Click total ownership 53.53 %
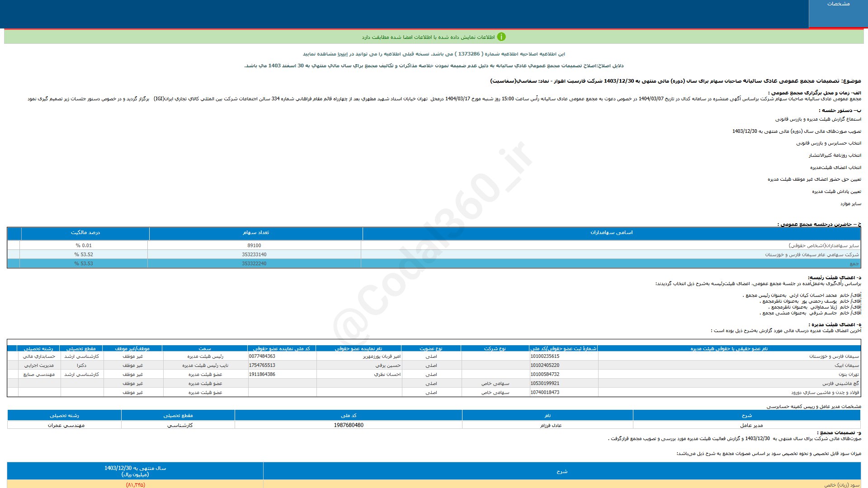The width and height of the screenshot is (868, 488). [x=84, y=263]
